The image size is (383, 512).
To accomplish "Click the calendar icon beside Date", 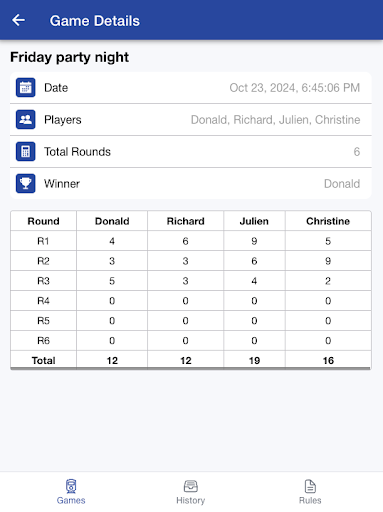I will coord(26,88).
